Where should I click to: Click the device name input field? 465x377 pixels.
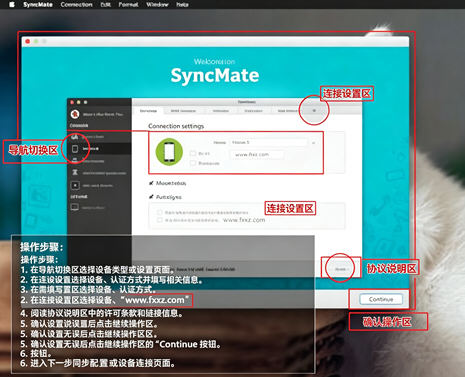tap(268, 142)
